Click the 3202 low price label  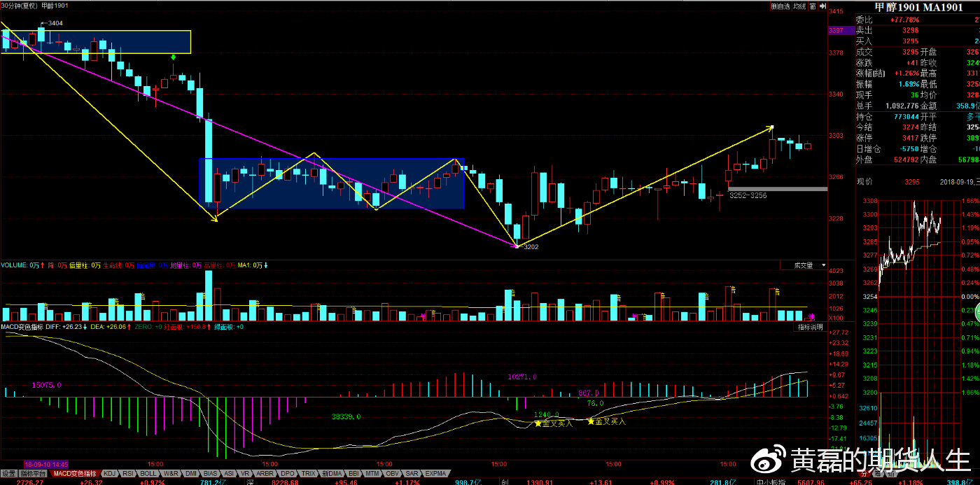click(x=530, y=246)
